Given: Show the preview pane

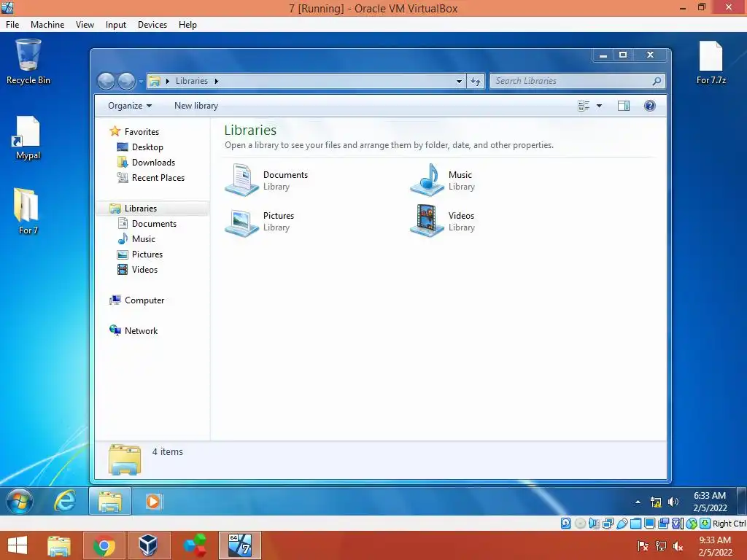Looking at the screenshot, I should (x=624, y=106).
